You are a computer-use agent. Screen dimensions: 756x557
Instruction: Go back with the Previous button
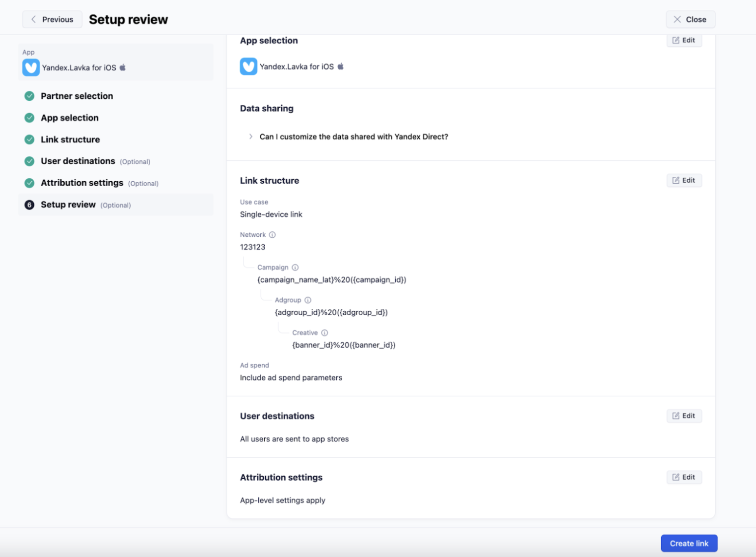pos(52,19)
